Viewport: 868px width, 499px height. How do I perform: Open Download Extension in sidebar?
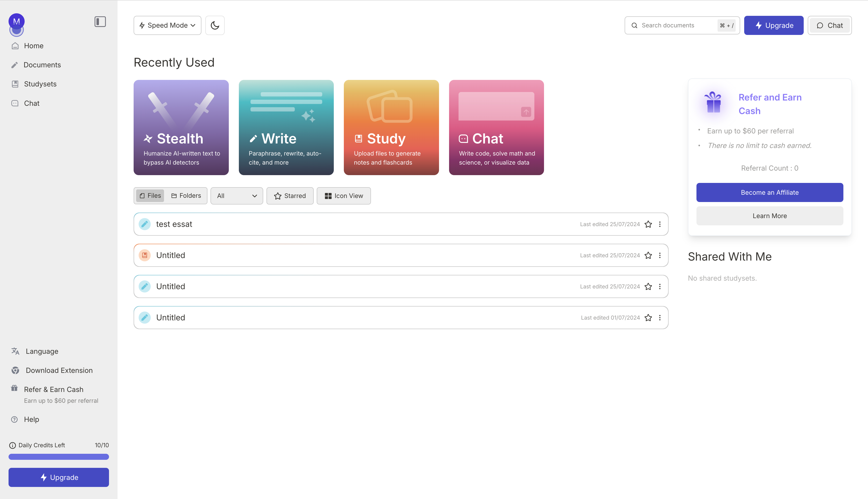59,370
